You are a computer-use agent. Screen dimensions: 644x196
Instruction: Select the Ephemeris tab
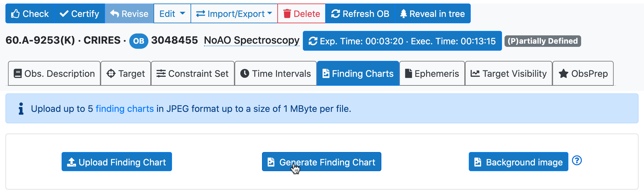click(432, 74)
